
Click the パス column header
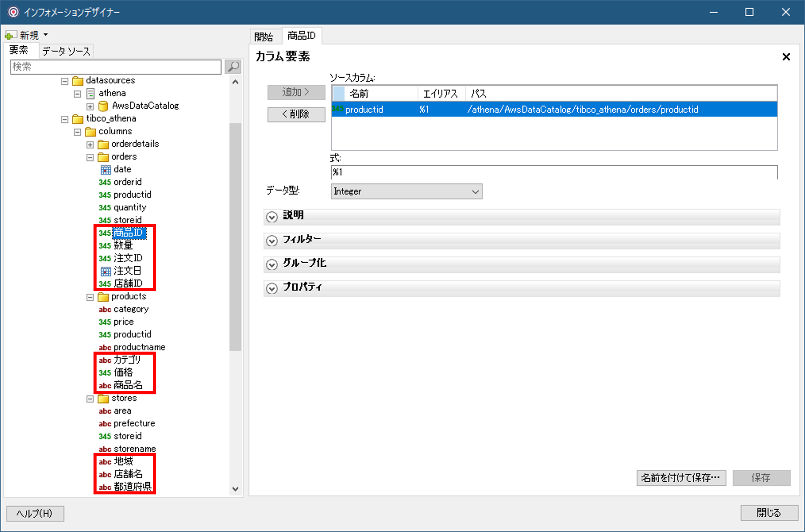pyautogui.click(x=621, y=93)
